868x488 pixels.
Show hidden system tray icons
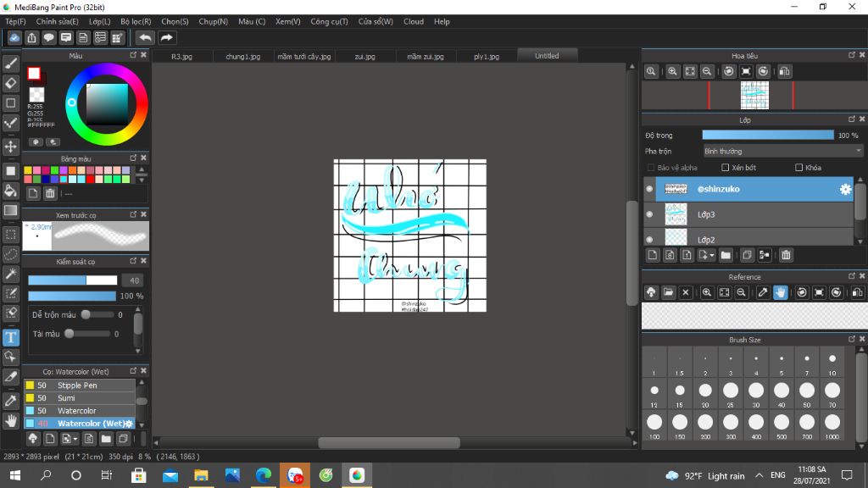coord(759,475)
